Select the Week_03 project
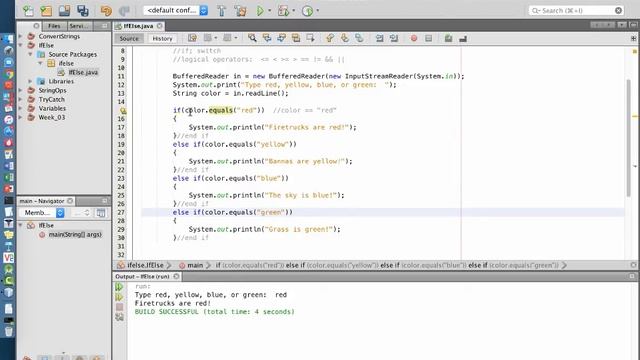Image resolution: width=640 pixels, height=360 pixels. (x=51, y=117)
